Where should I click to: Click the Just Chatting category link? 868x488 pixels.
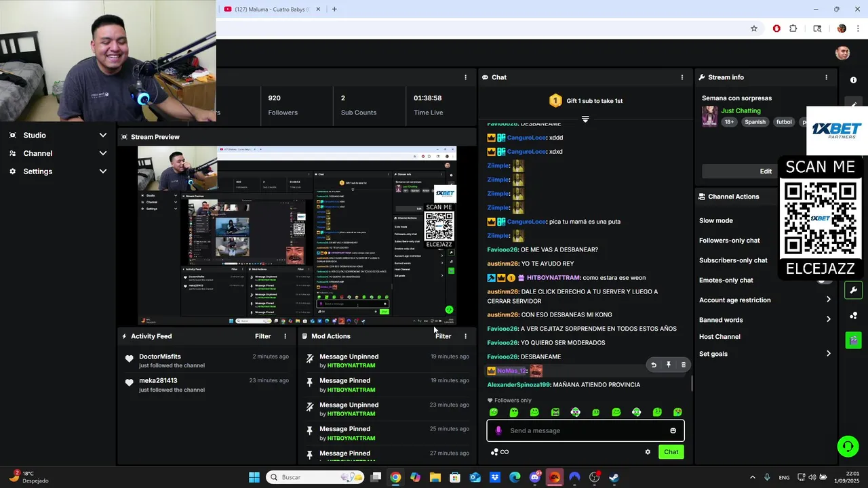click(741, 110)
